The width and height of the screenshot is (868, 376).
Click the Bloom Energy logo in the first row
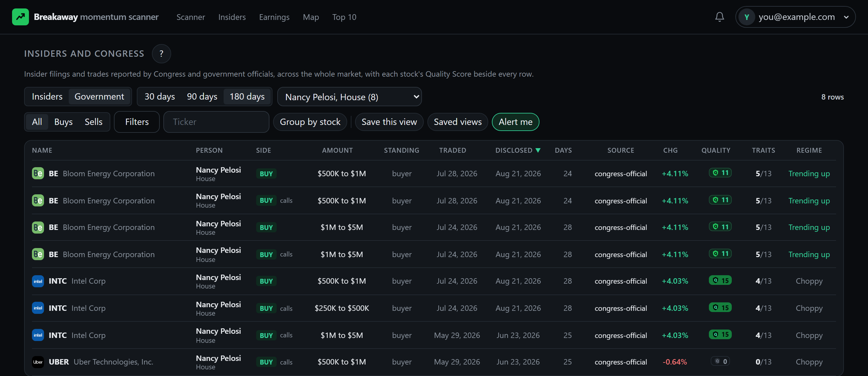[38, 174]
